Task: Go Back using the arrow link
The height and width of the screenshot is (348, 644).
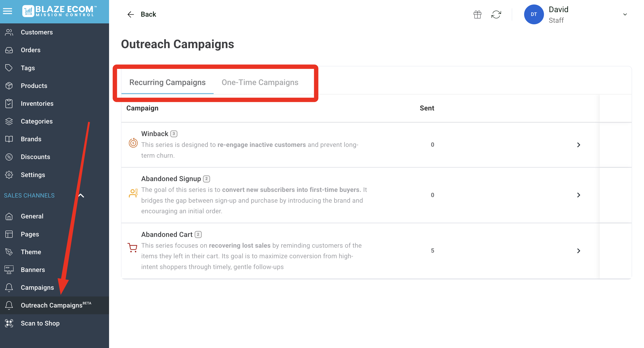Action: click(x=142, y=14)
